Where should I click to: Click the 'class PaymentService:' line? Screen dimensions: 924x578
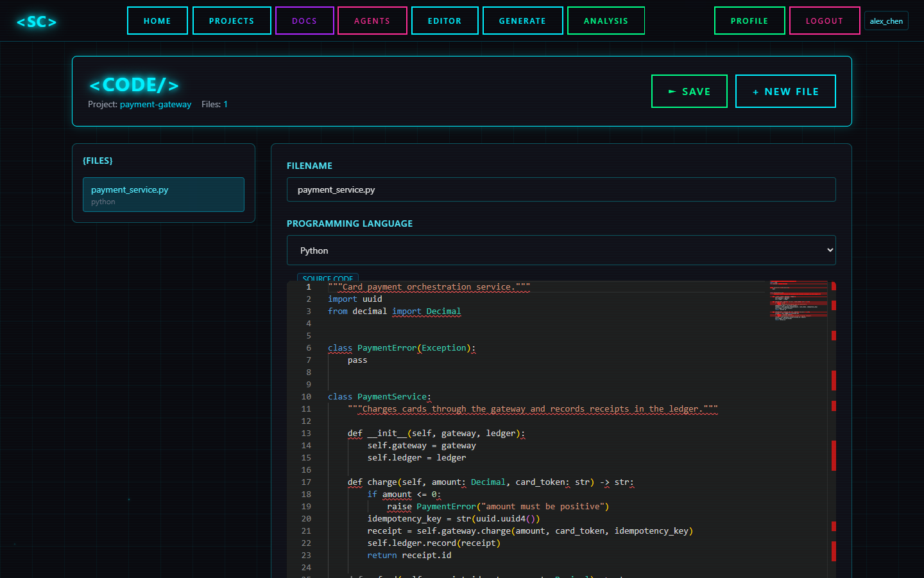point(380,397)
